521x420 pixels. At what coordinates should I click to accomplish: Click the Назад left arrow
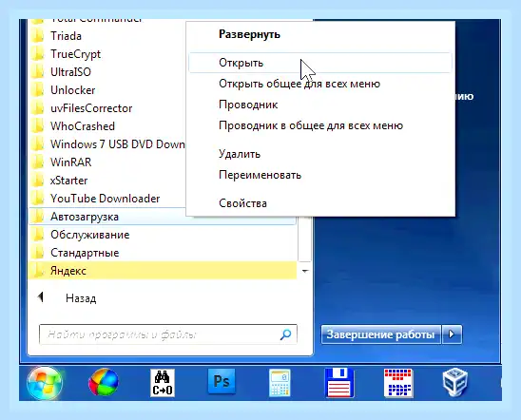(41, 296)
